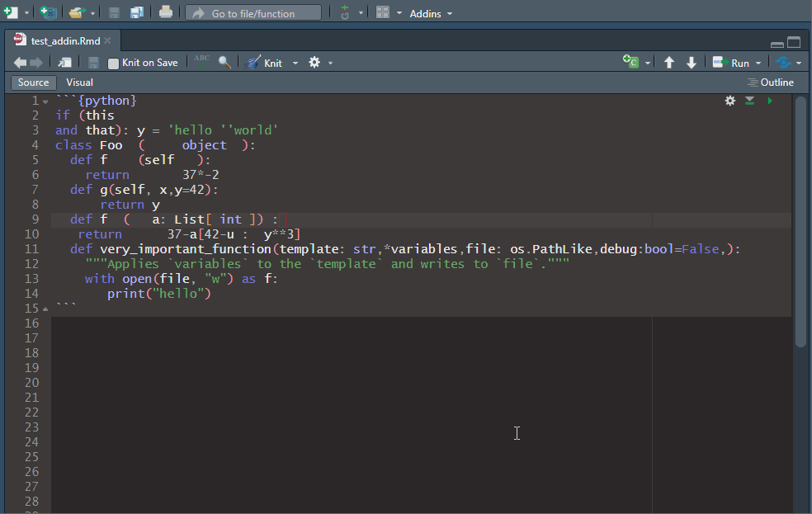Insert a new code chunk

pos(630,62)
